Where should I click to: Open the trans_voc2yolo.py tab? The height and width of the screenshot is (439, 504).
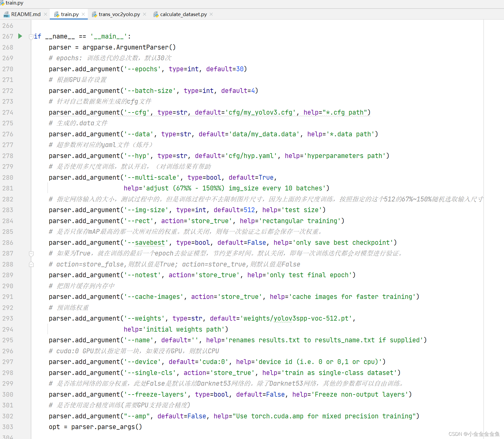coord(119,14)
